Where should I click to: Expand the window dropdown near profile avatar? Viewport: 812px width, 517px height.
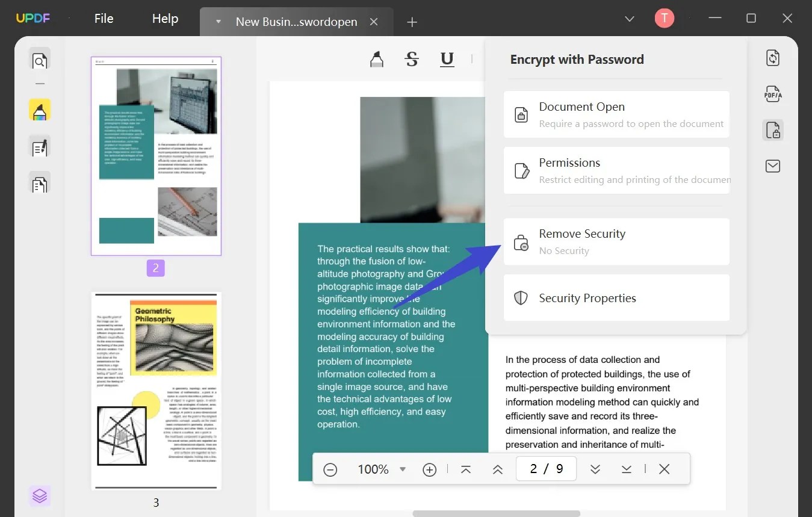pos(629,18)
